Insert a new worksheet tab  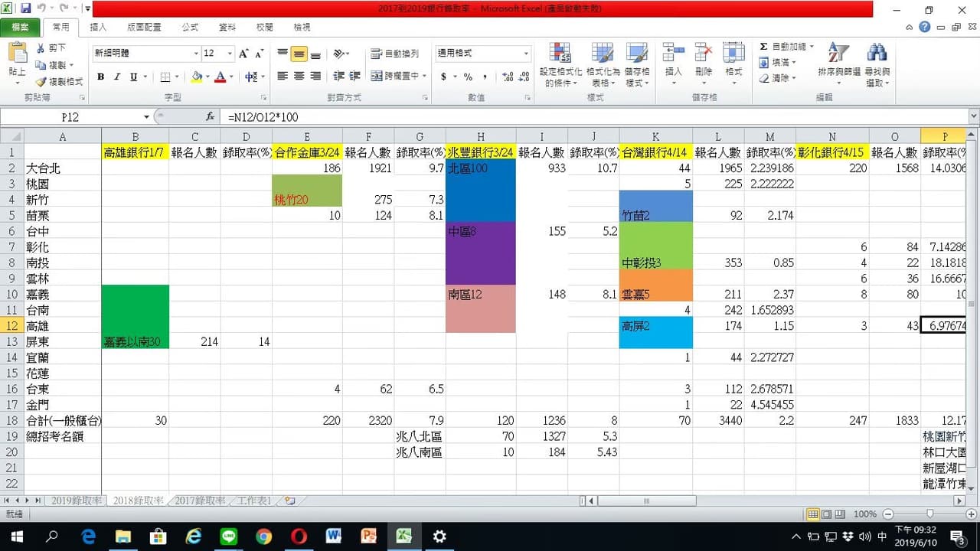[289, 500]
